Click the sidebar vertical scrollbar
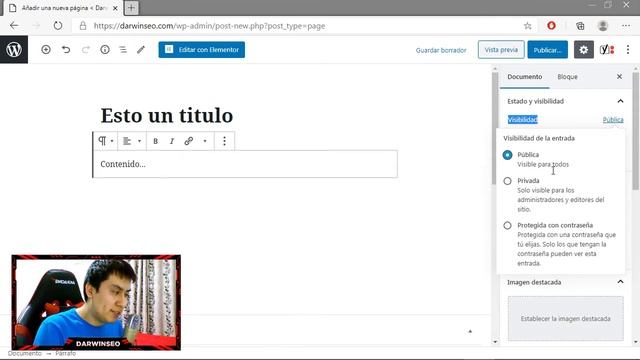640x360 pixels. tap(636, 131)
